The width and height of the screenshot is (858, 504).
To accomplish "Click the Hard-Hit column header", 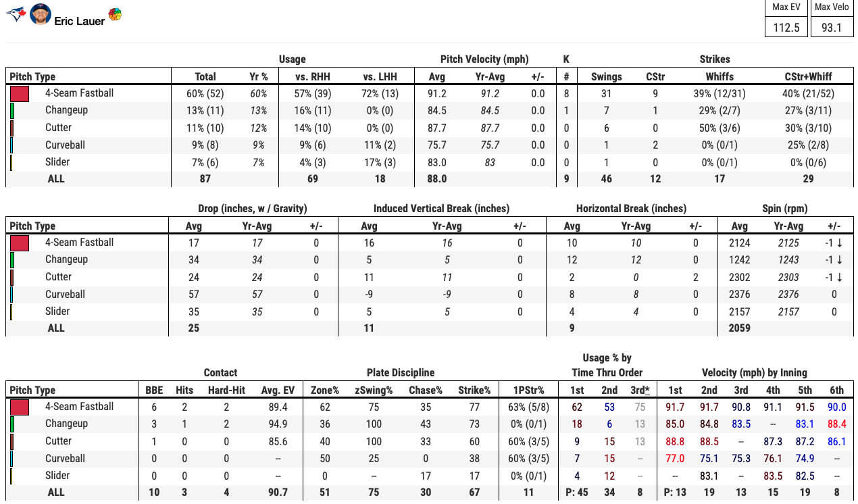I will [x=226, y=390].
